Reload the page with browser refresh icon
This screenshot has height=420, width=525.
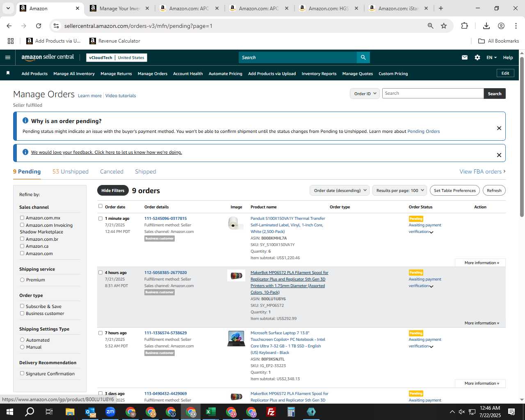click(39, 26)
